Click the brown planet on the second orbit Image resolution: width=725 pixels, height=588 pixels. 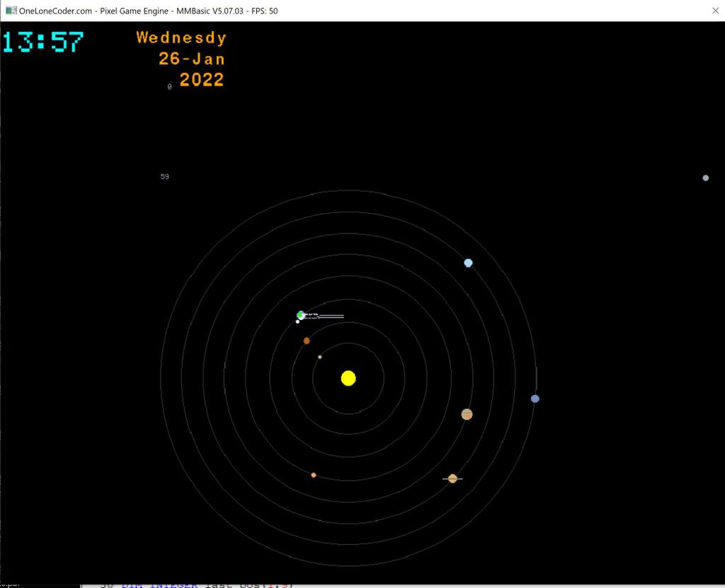(307, 340)
